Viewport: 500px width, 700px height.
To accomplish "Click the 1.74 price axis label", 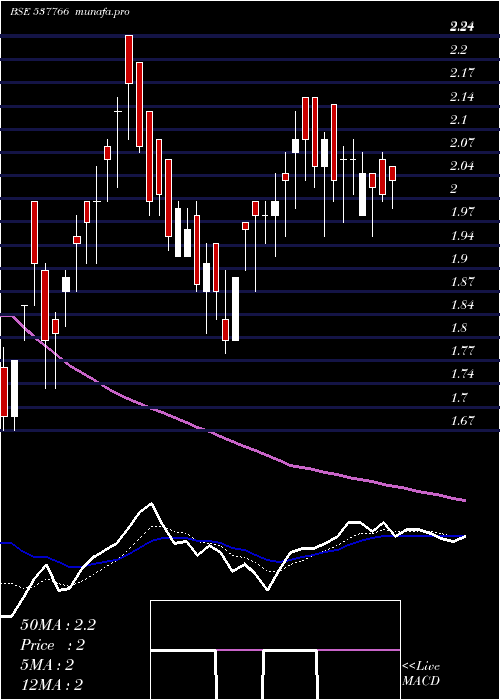I will click(462, 374).
